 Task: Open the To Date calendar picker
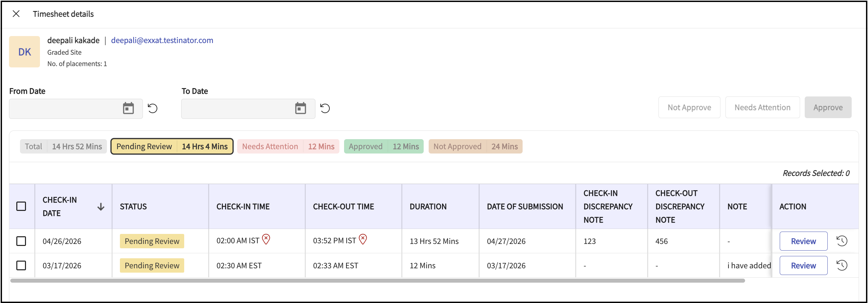[300, 108]
